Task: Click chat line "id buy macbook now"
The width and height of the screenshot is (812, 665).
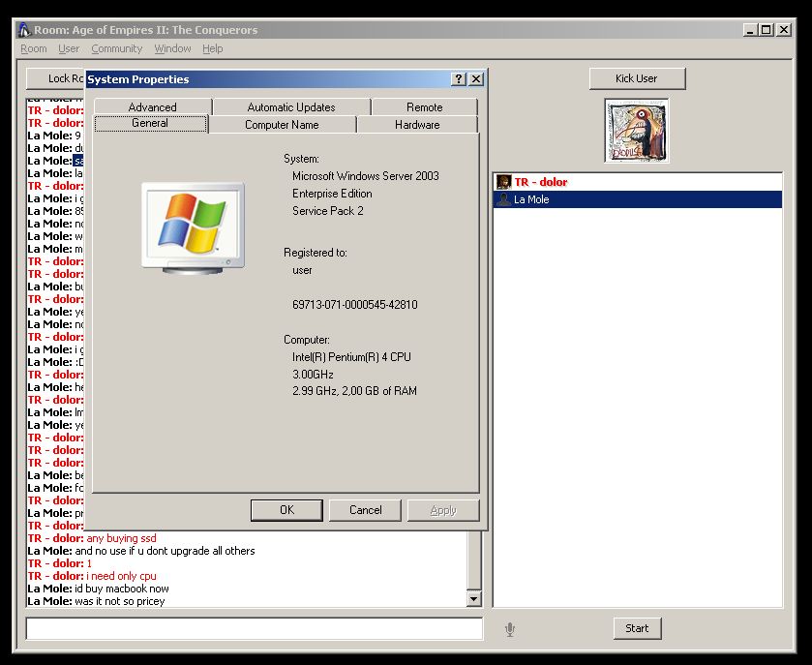Action: tap(122, 589)
